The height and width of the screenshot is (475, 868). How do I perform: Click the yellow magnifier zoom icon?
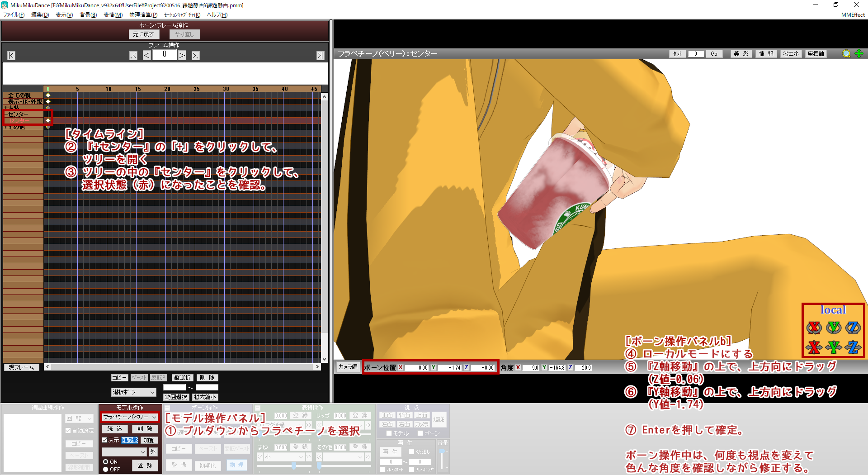click(846, 54)
